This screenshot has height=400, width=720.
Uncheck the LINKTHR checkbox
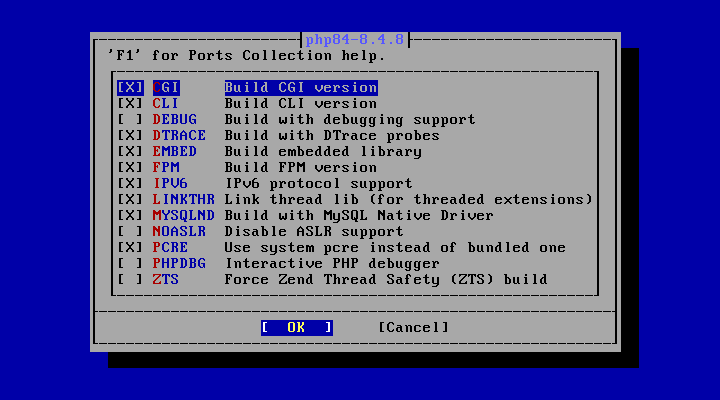click(x=130, y=199)
